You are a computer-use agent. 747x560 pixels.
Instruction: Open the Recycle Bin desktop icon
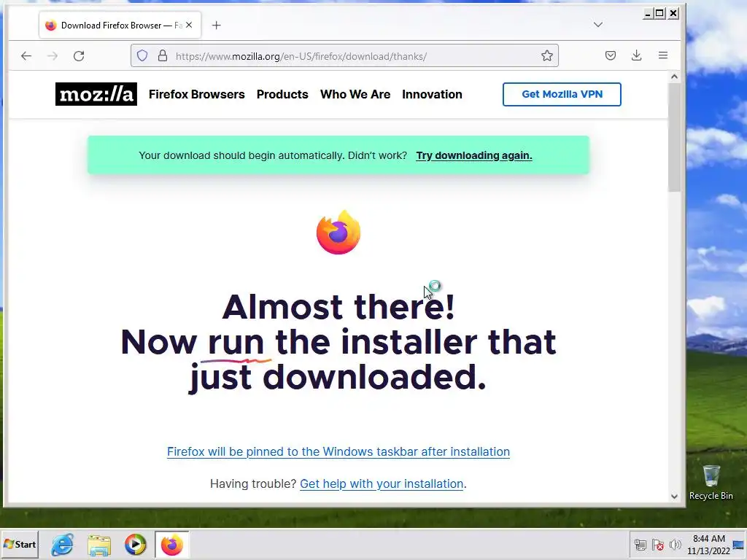coord(711,483)
